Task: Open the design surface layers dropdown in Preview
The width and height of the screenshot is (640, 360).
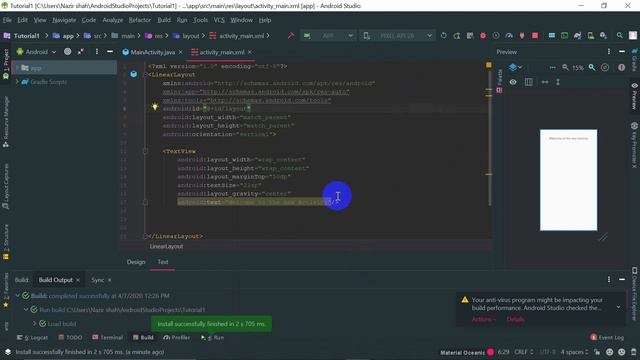Action: [x=515, y=67]
